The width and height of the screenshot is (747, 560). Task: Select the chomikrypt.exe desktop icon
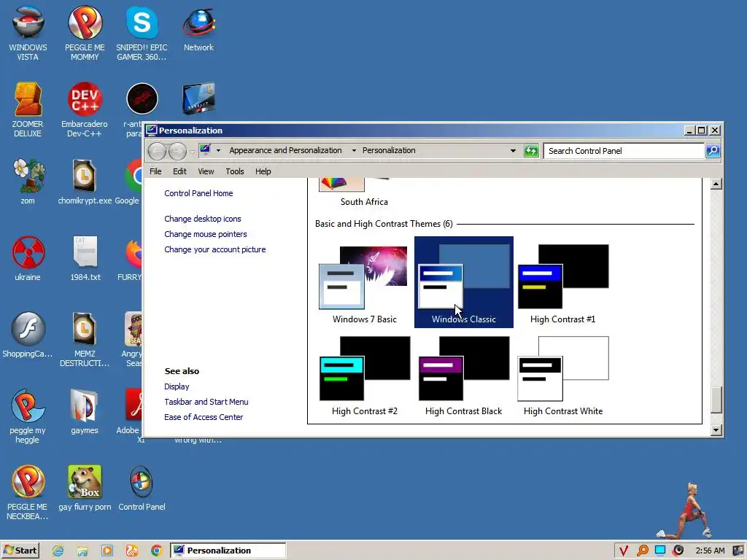point(85,182)
